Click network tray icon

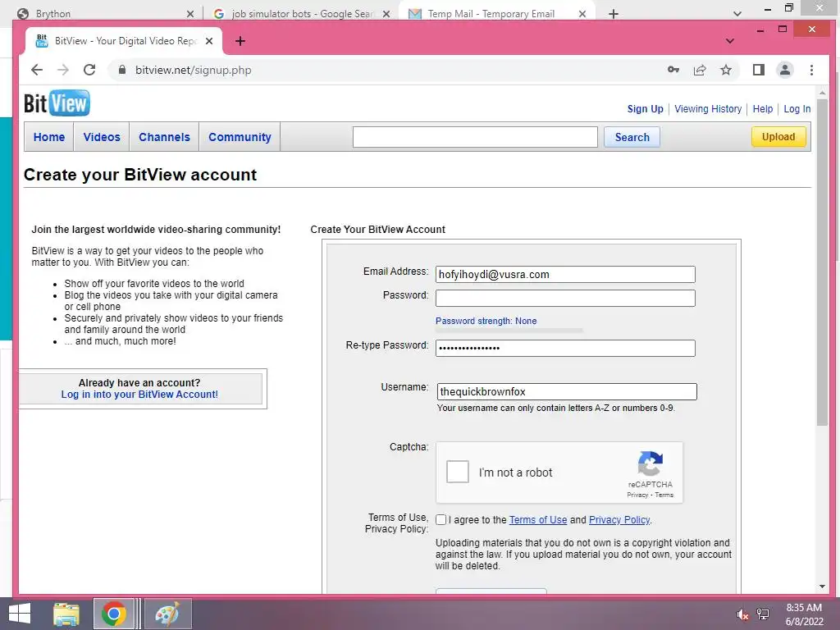tap(763, 614)
